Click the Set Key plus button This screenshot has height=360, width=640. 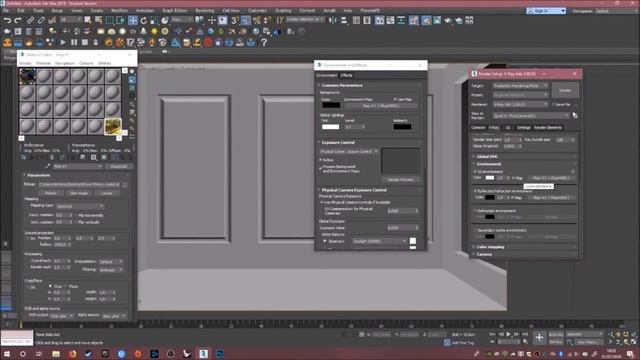point(539,338)
